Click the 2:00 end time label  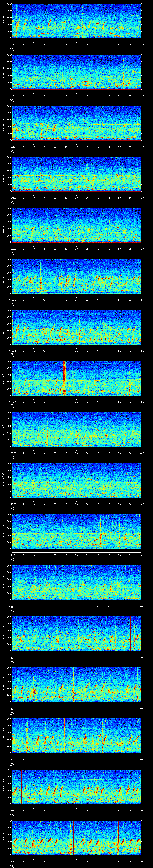(141, 44)
